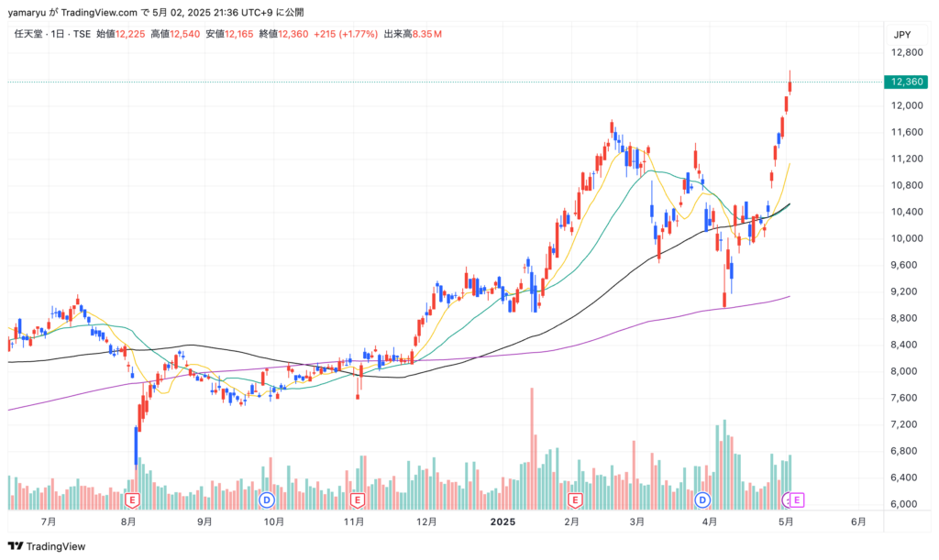Click the TSE exchange label

(x=82, y=34)
